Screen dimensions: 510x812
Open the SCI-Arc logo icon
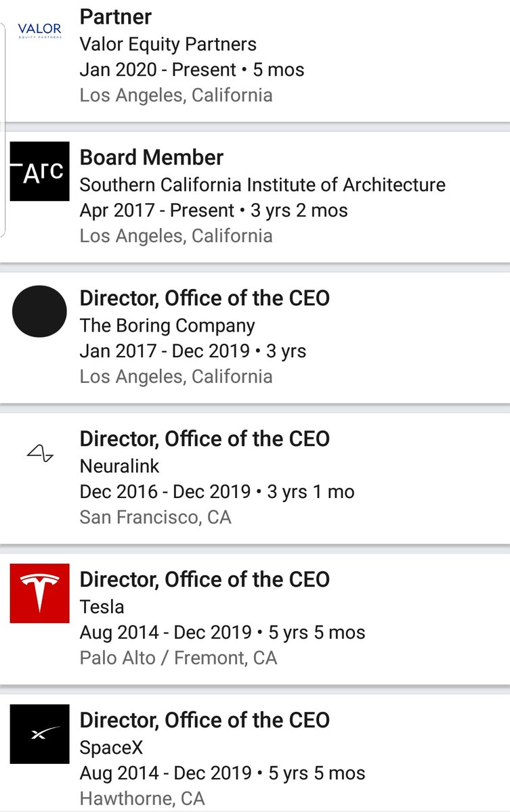(x=39, y=171)
